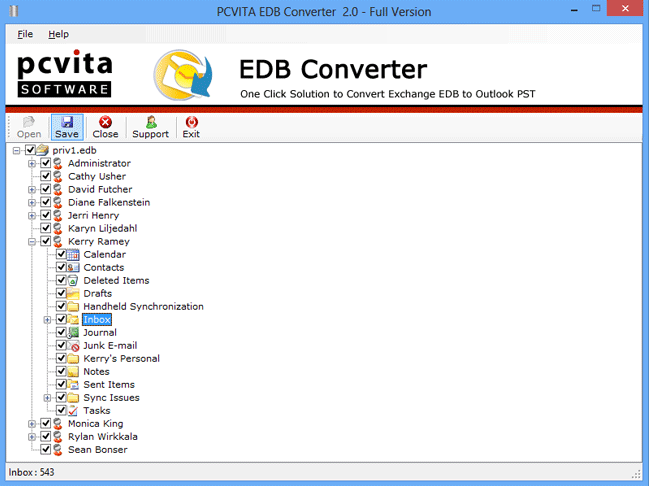Viewport: 649px width, 486px height.
Task: Expand the Inbox folder node
Action: 47,320
